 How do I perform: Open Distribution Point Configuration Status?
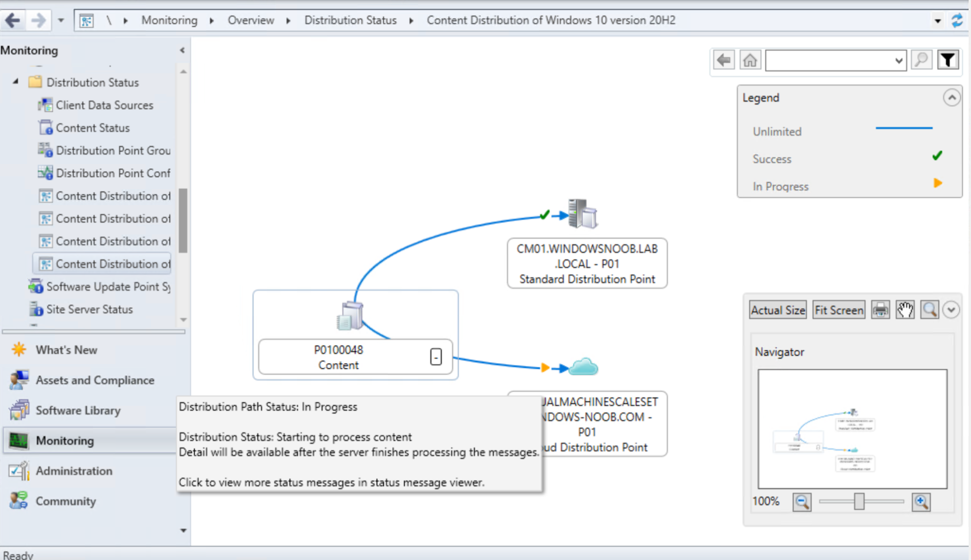113,173
